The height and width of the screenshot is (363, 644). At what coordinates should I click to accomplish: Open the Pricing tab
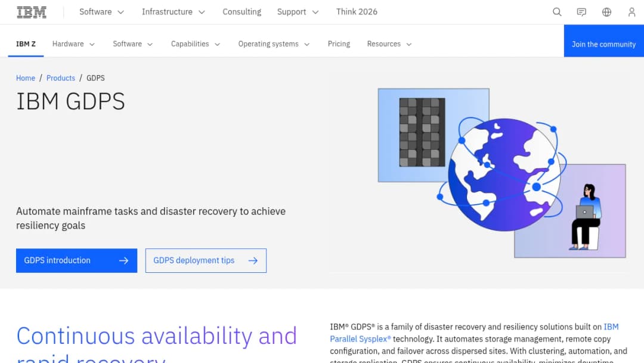click(x=339, y=44)
